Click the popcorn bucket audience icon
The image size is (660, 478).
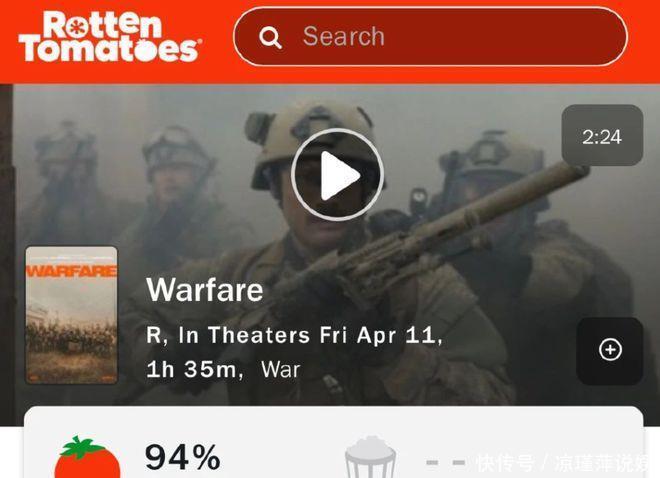(x=370, y=458)
